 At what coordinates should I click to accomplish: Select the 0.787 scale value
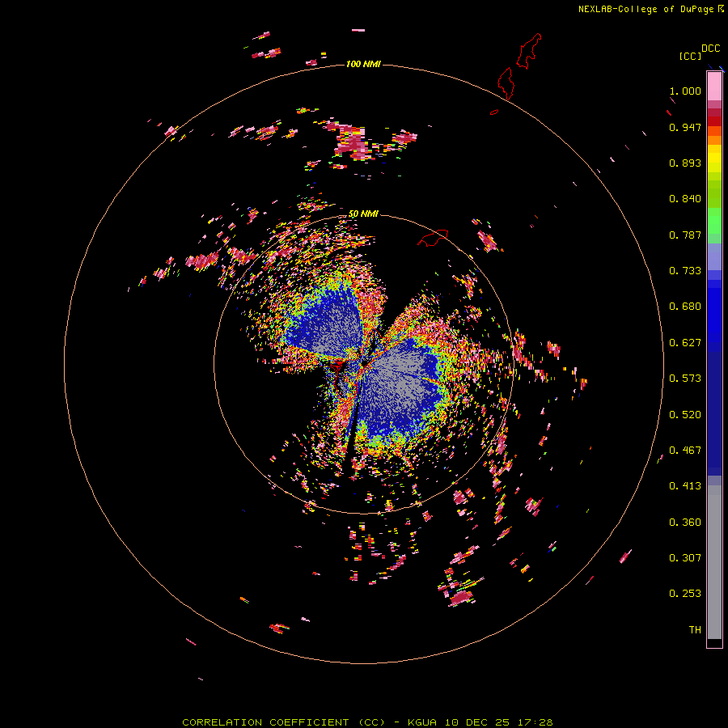[685, 235]
